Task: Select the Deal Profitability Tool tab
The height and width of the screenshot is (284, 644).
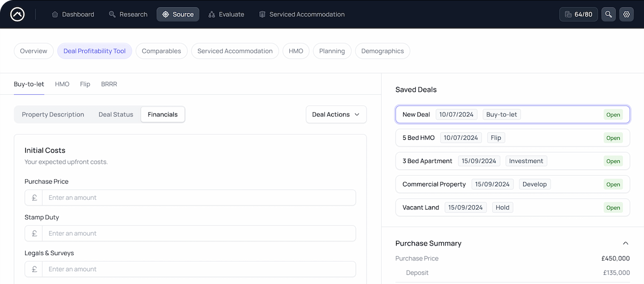Action: pos(94,51)
